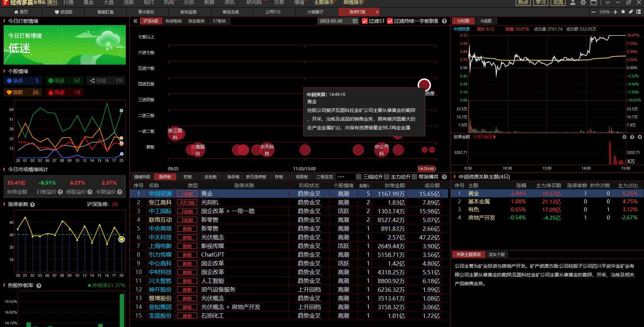The width and height of the screenshot is (644, 327).
Task: Click the 热点 button
Action: point(523,3)
